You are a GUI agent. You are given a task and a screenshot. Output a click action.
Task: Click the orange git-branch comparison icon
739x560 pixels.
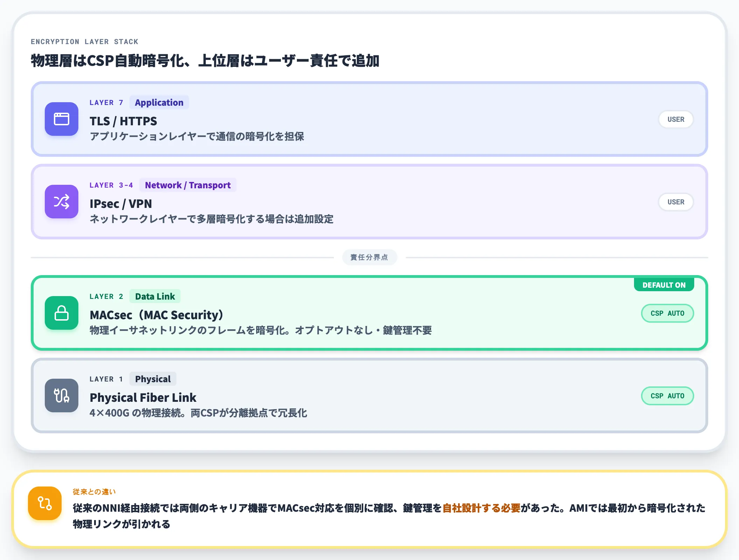[x=45, y=503]
